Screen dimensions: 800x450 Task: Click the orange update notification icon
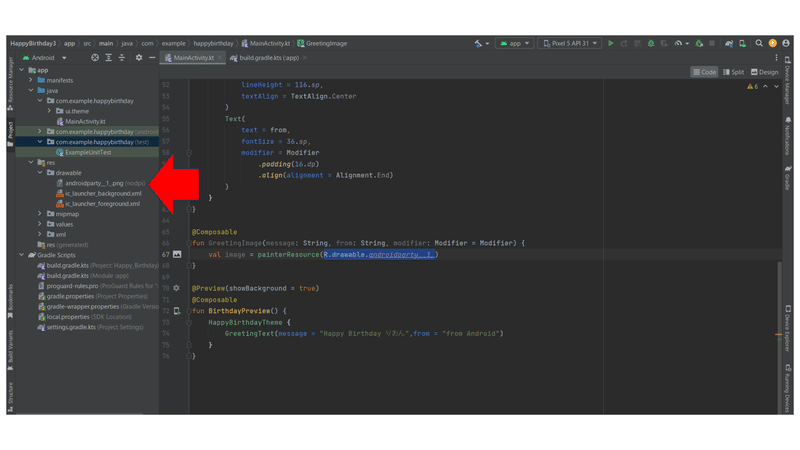[x=773, y=43]
